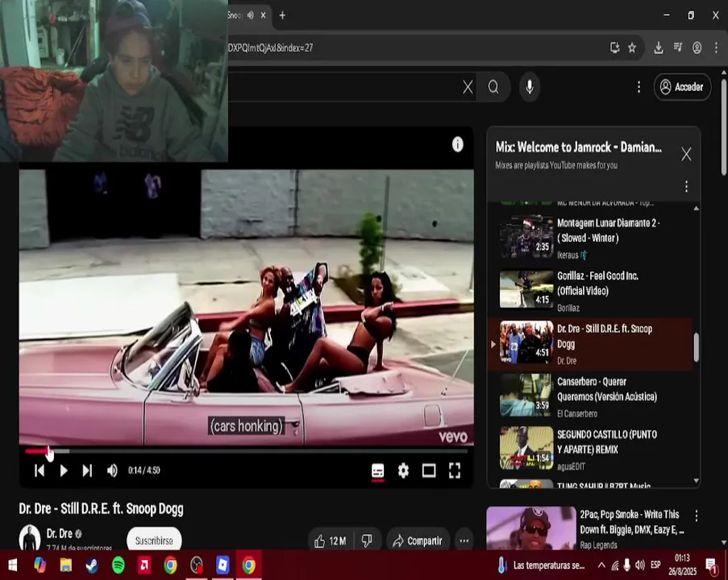Open the clock and date flyout
The height and width of the screenshot is (580, 728).
(x=683, y=565)
